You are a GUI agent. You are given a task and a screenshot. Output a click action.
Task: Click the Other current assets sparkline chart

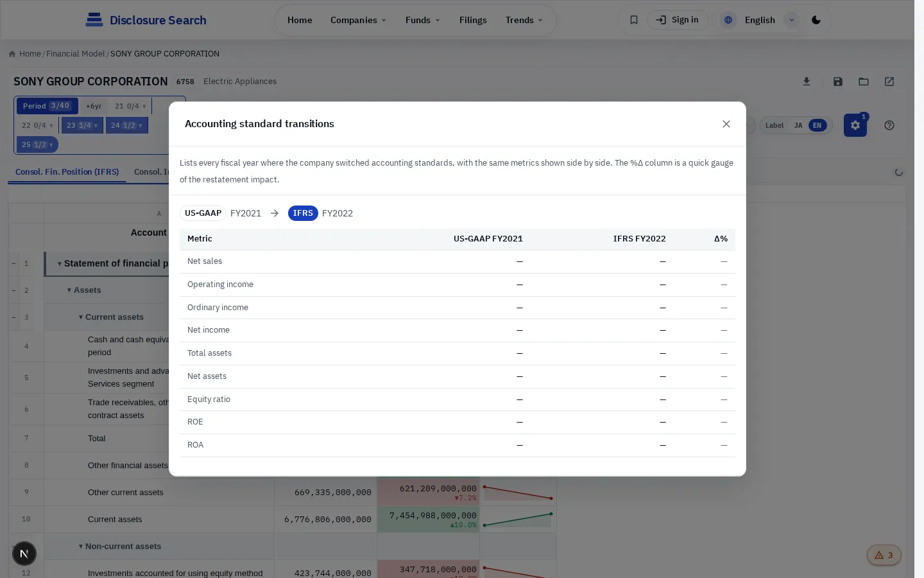[x=518, y=493]
